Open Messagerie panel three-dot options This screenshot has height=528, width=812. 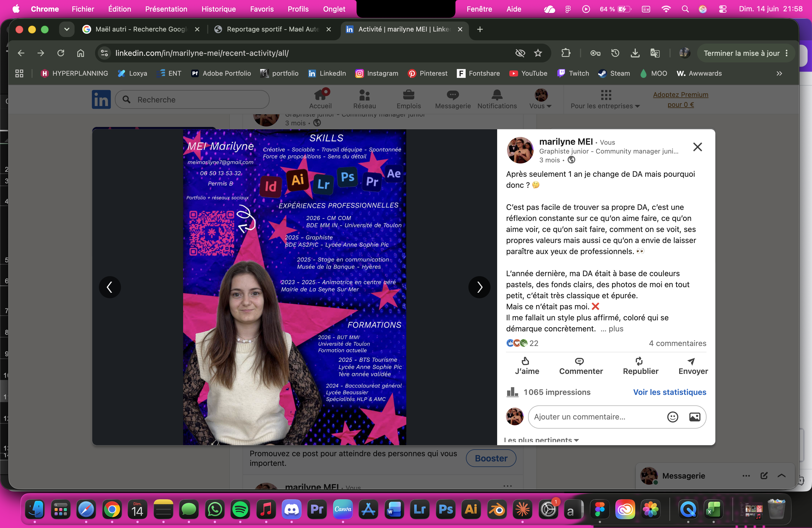746,476
